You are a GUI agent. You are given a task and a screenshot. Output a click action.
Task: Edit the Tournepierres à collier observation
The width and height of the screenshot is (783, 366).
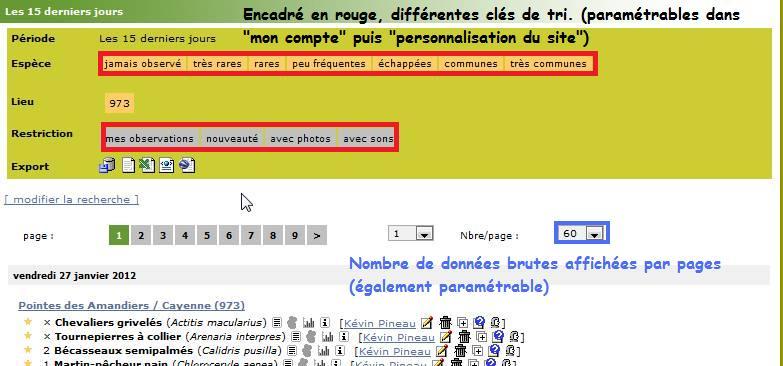tap(446, 337)
